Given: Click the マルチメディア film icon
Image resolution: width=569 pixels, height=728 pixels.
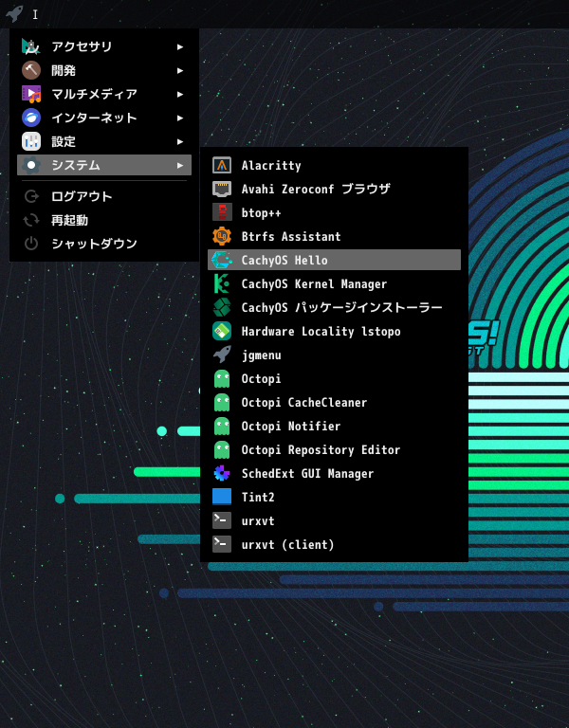Looking at the screenshot, I should [x=31, y=94].
